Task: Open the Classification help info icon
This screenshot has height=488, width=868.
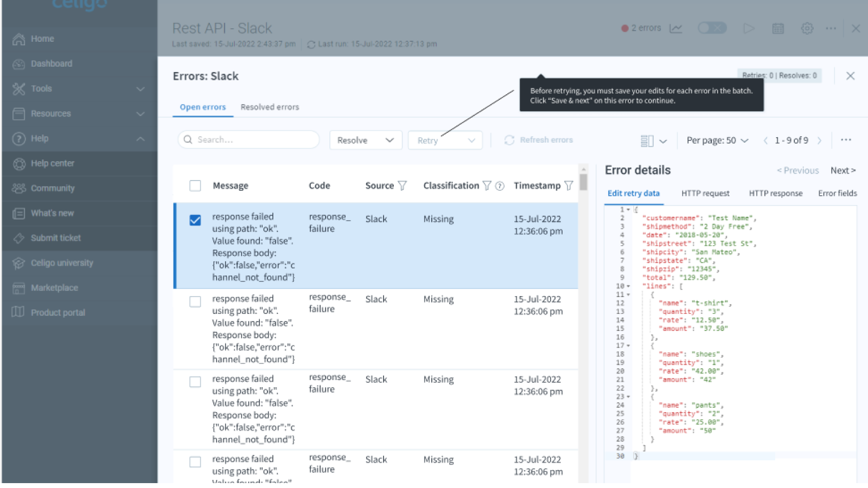Action: (500, 186)
